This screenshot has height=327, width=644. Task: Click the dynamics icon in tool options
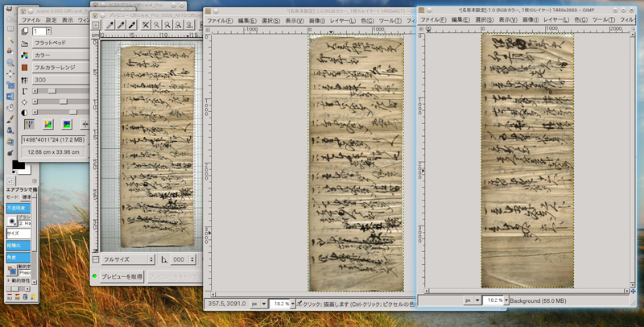click(x=12, y=271)
